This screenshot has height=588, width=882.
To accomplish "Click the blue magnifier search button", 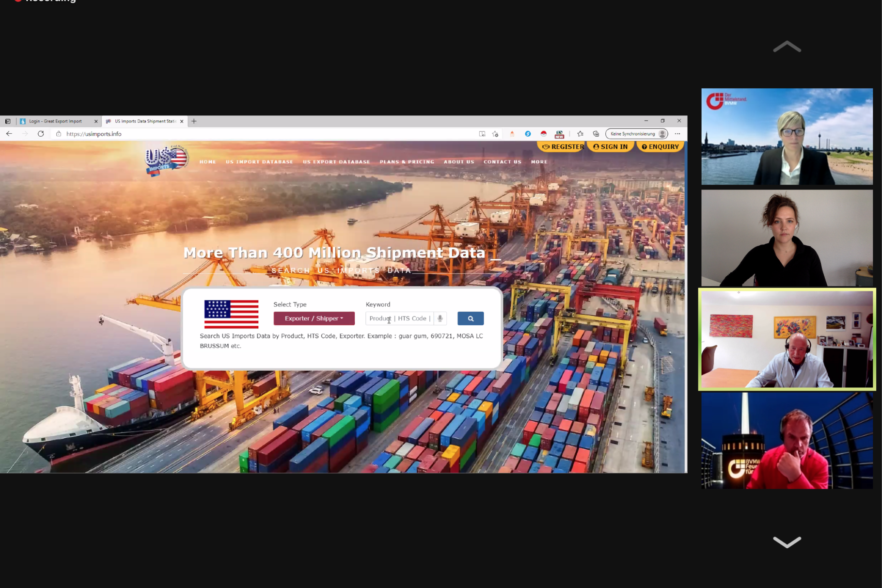I will 470,318.
